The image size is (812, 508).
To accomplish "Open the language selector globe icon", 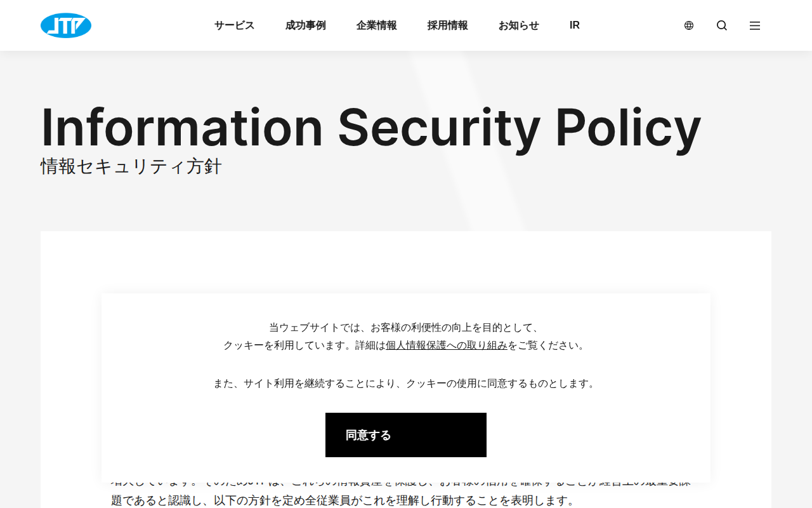I will click(x=689, y=25).
